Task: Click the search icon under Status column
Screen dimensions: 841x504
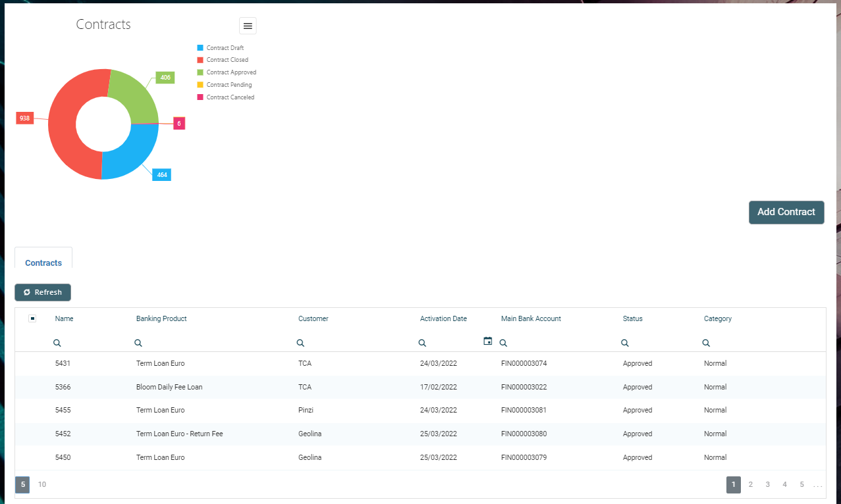Action: pos(625,343)
